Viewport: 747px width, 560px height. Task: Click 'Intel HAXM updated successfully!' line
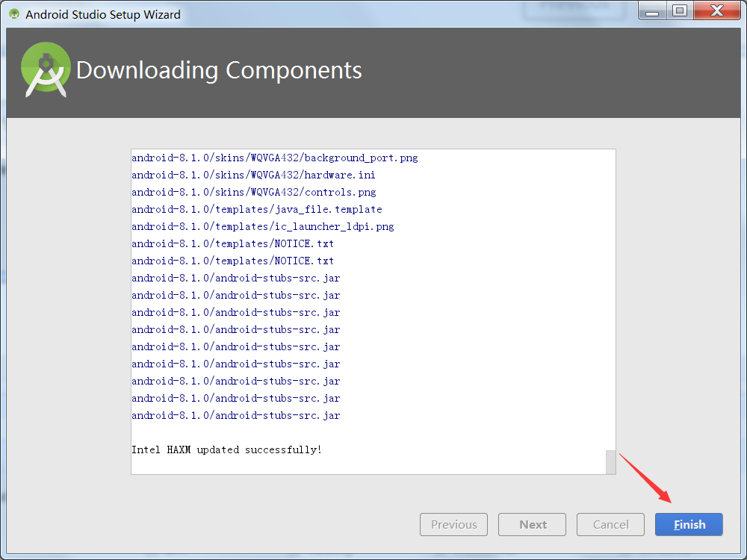[x=227, y=449]
